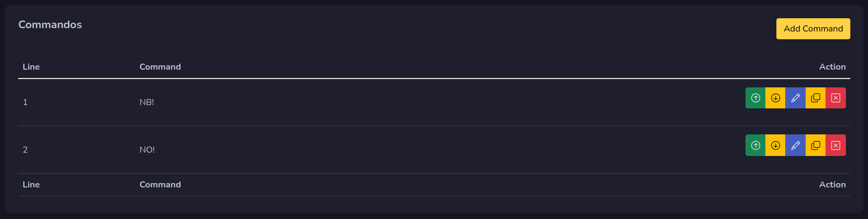Select the NB! command text in row 1
The width and height of the screenshot is (868, 219).
click(x=147, y=102)
